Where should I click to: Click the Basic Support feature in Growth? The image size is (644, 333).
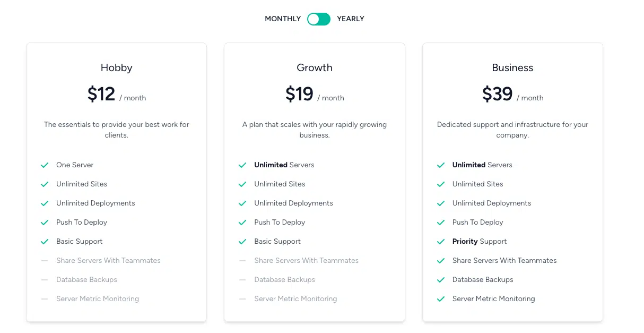(277, 241)
